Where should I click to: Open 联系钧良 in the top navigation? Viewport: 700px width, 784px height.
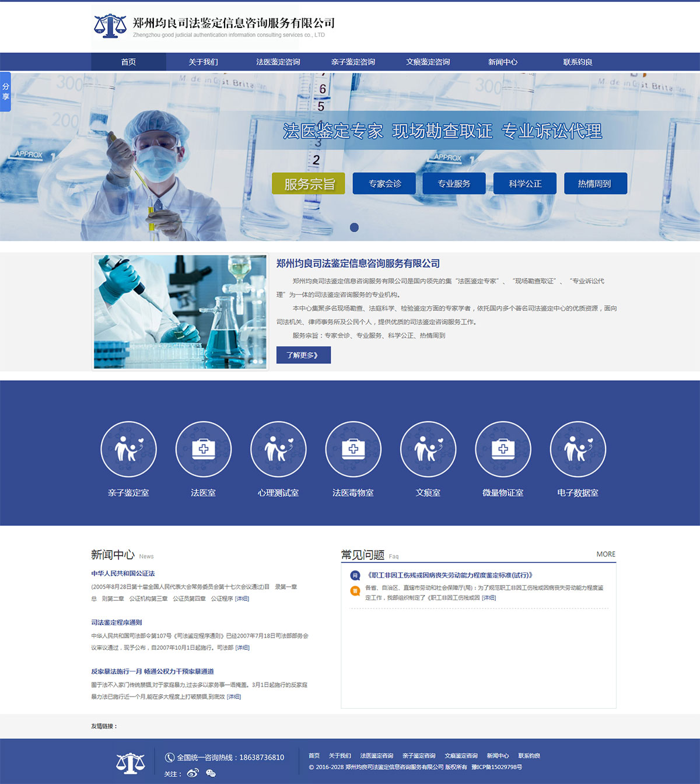click(577, 62)
